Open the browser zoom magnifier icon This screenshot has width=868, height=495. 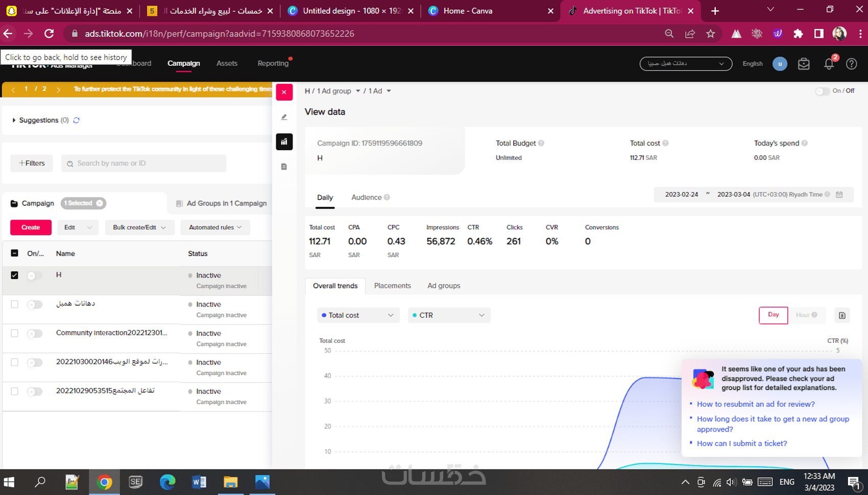(x=669, y=34)
